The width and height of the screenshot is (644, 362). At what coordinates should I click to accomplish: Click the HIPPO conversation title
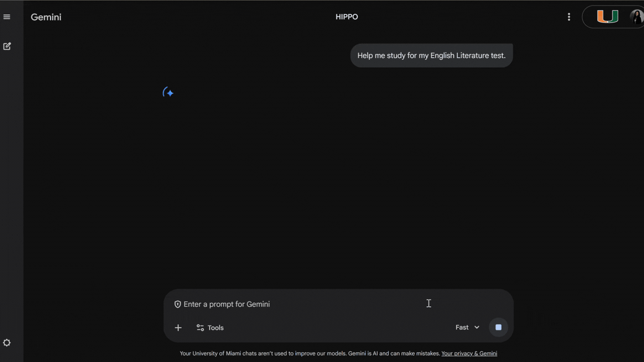347,17
